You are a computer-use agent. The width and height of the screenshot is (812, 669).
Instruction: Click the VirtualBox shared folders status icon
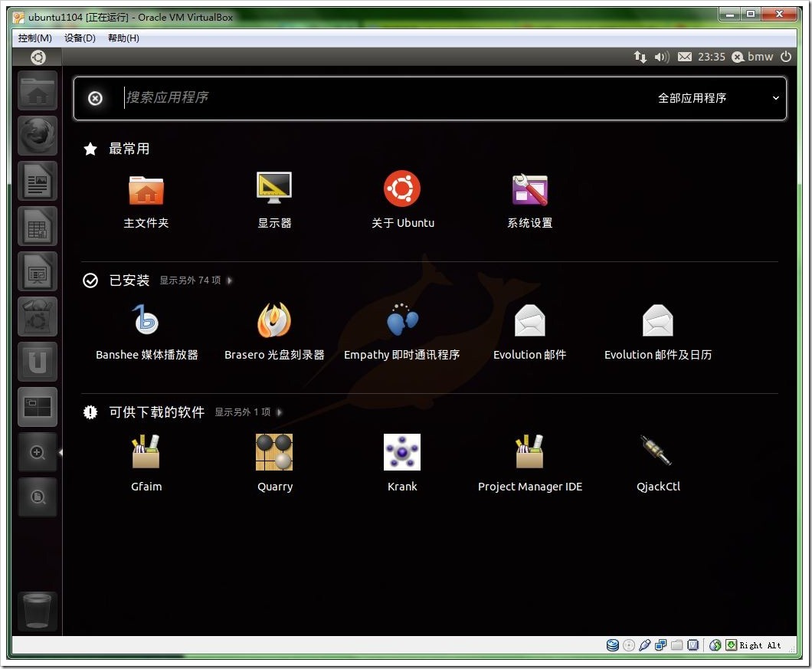pyautogui.click(x=677, y=645)
